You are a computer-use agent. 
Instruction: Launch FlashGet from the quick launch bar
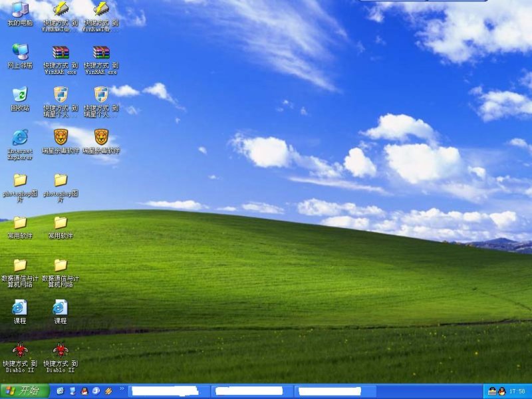click(106, 390)
